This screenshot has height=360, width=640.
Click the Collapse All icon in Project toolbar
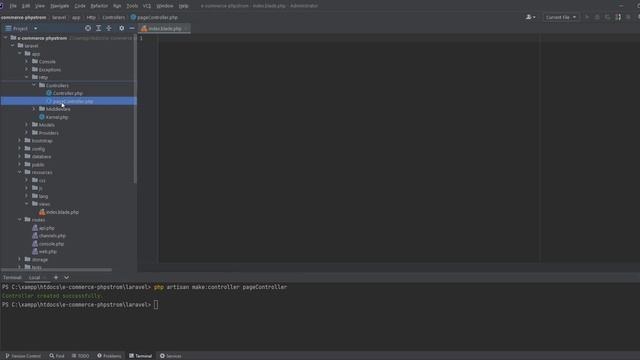click(x=109, y=28)
